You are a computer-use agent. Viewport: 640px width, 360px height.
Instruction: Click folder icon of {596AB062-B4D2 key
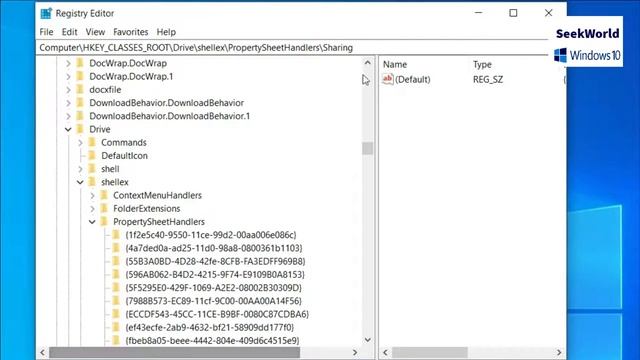[x=116, y=275]
